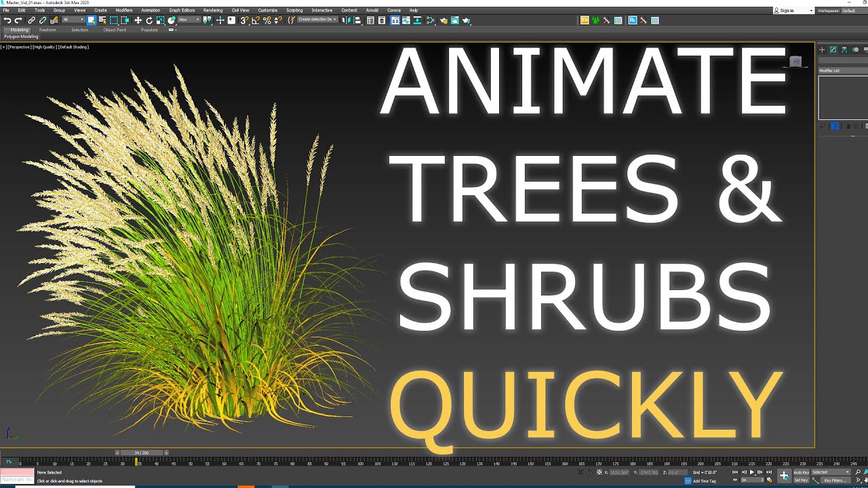
Task: Click the Align tool icon
Action: pos(357,20)
